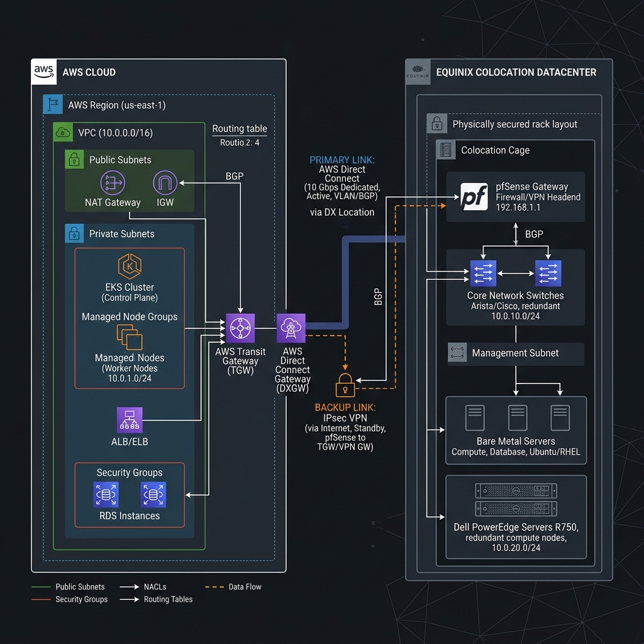Click the Private Subnets lock icon
The width and height of the screenshot is (644, 644).
[x=74, y=233]
